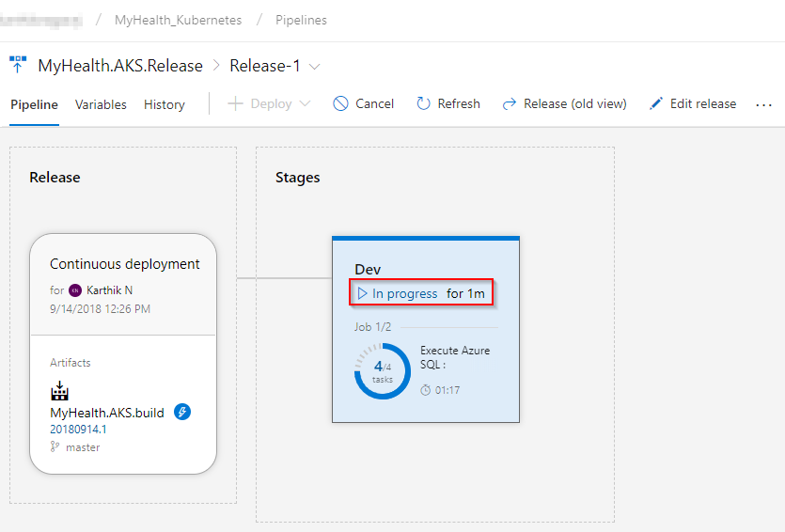Click the continuous deployment lightning trigger icon
This screenshot has width=785, height=532.
182,412
